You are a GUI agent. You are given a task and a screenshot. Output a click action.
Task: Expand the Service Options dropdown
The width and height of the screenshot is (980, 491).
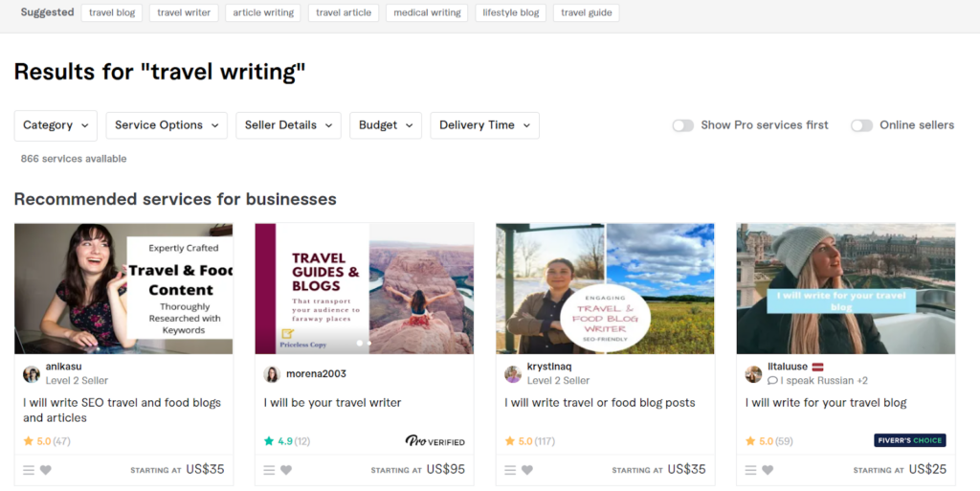167,125
